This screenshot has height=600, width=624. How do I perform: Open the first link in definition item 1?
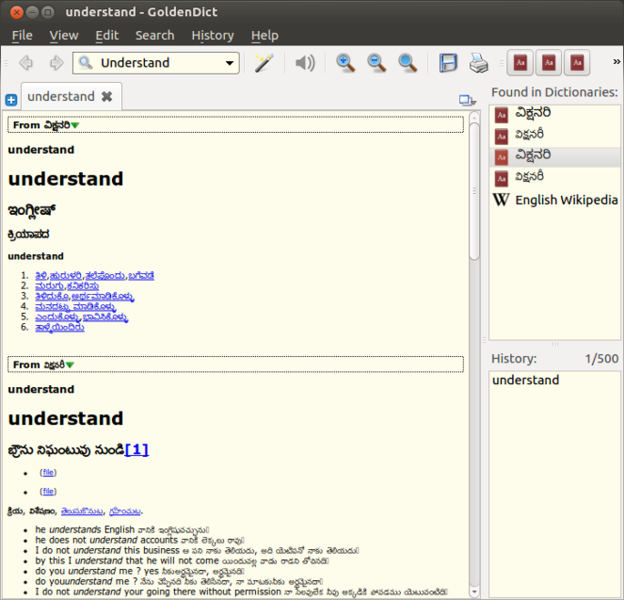tap(41, 276)
